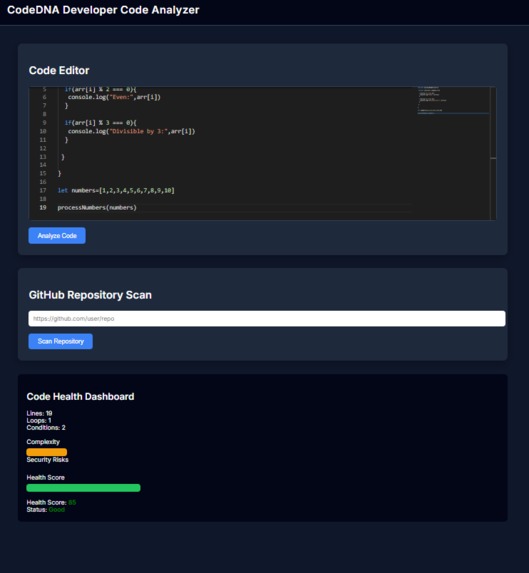Focus the GitHub repository URL input field
Screen dimensions: 529x573
[x=267, y=319]
